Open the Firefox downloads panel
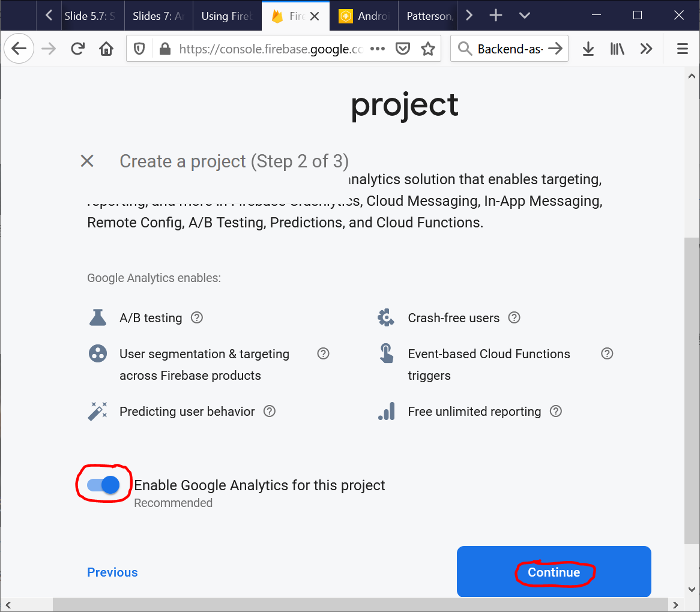Viewport: 700px width, 612px height. 588,49
